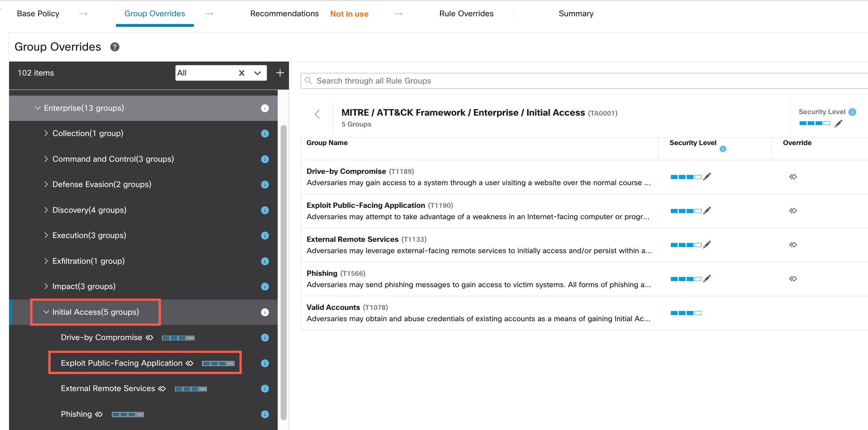
Task: Click the Phishing row override icon
Action: tap(793, 278)
